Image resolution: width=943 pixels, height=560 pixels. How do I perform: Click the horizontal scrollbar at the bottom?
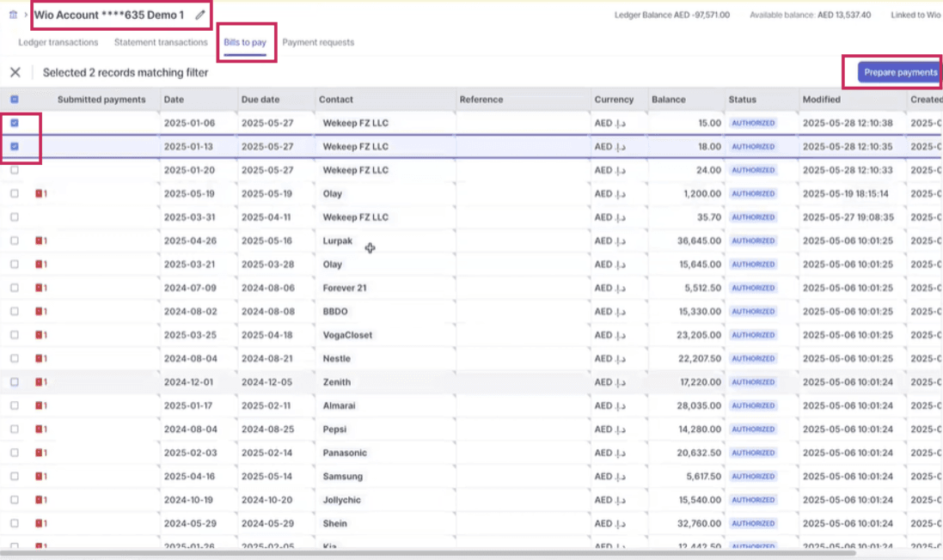(427, 552)
